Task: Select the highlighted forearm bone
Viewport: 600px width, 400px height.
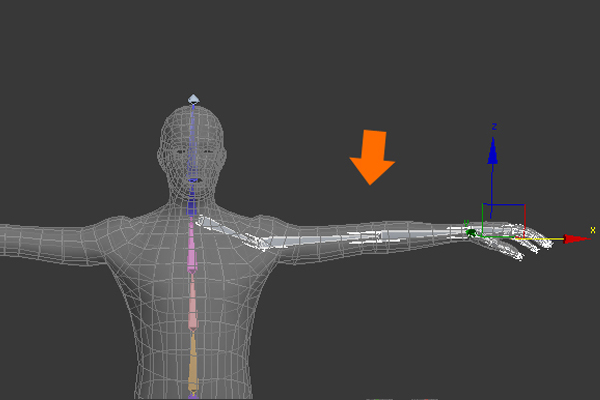Action: point(423,233)
